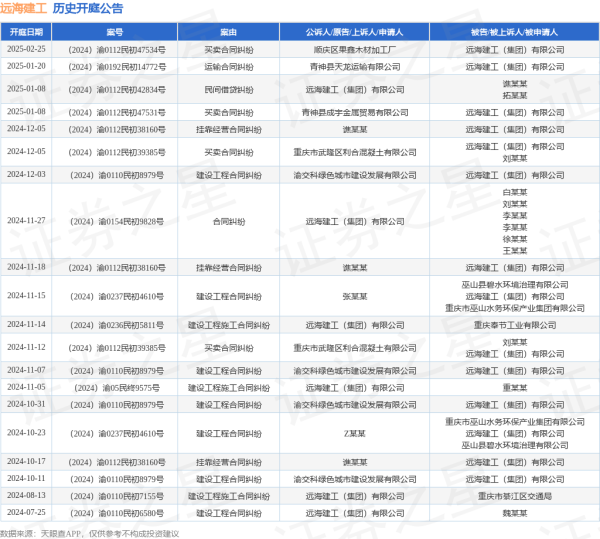Click the date 2024-10-31
The height and width of the screenshot is (539, 600).
click(x=26, y=404)
